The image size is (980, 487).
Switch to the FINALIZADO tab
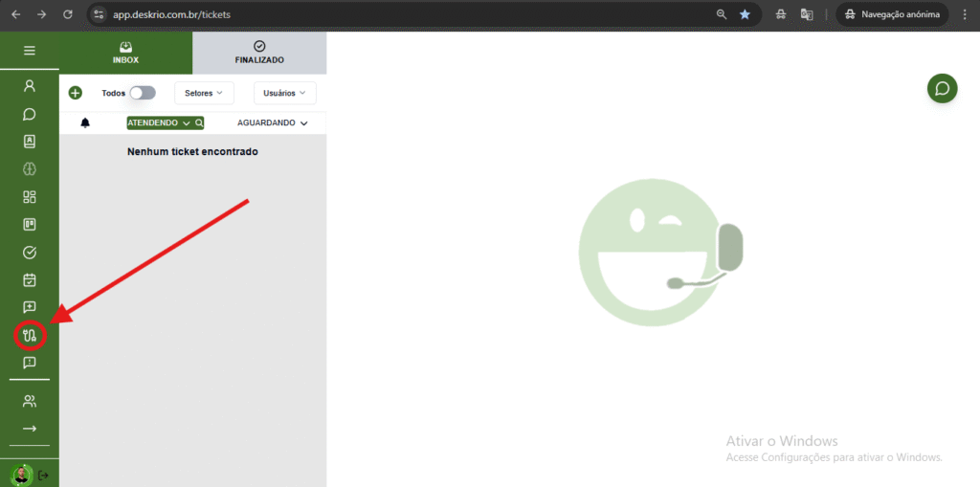tap(259, 53)
